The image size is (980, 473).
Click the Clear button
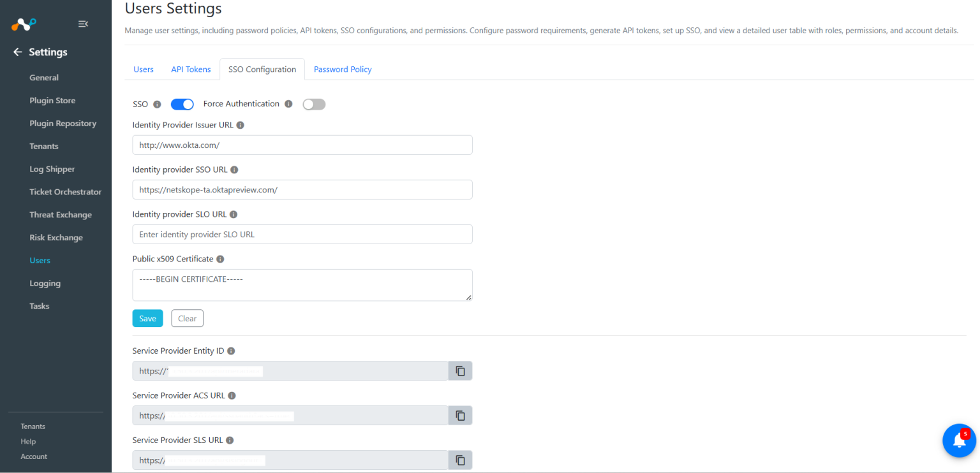(x=187, y=318)
